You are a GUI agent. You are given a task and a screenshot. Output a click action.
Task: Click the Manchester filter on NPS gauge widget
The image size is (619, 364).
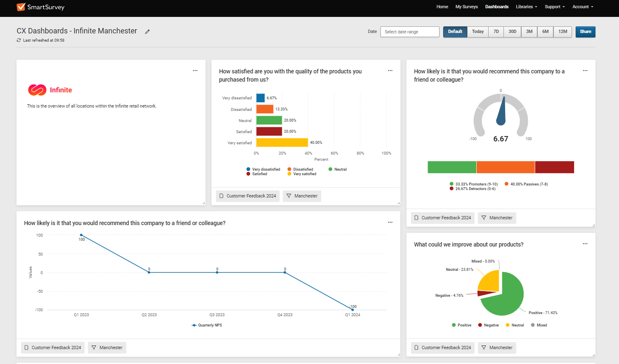497,218
